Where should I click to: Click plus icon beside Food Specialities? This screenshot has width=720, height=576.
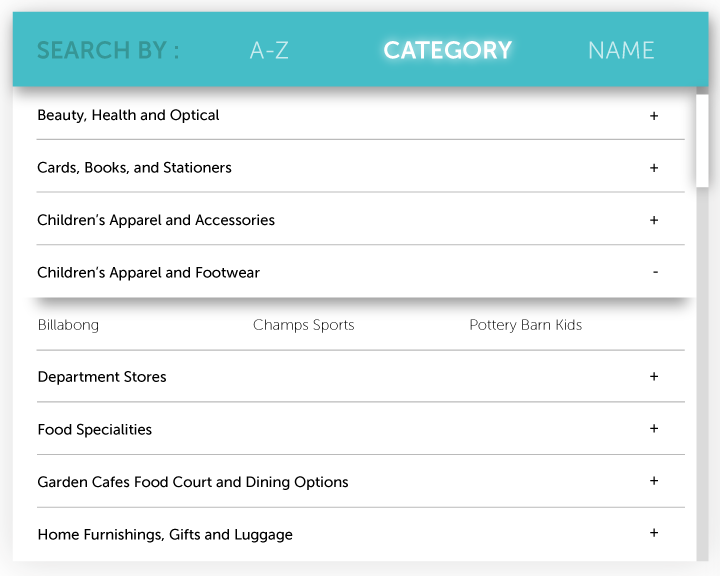[654, 429]
